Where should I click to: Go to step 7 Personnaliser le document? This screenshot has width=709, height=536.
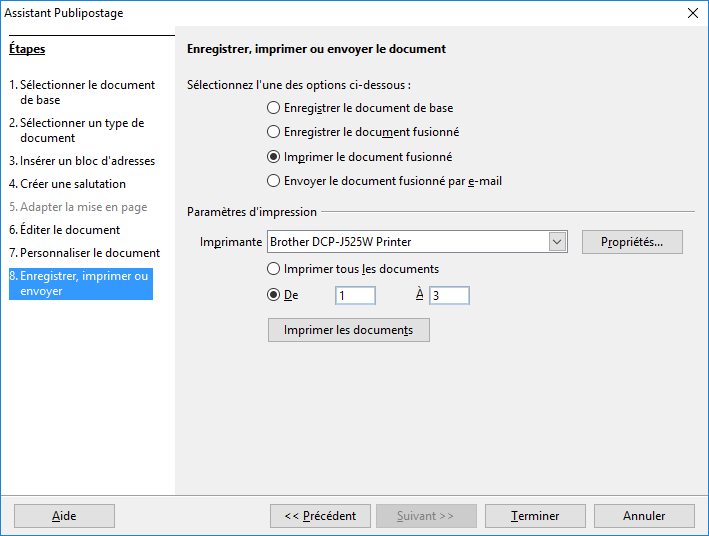click(x=85, y=253)
